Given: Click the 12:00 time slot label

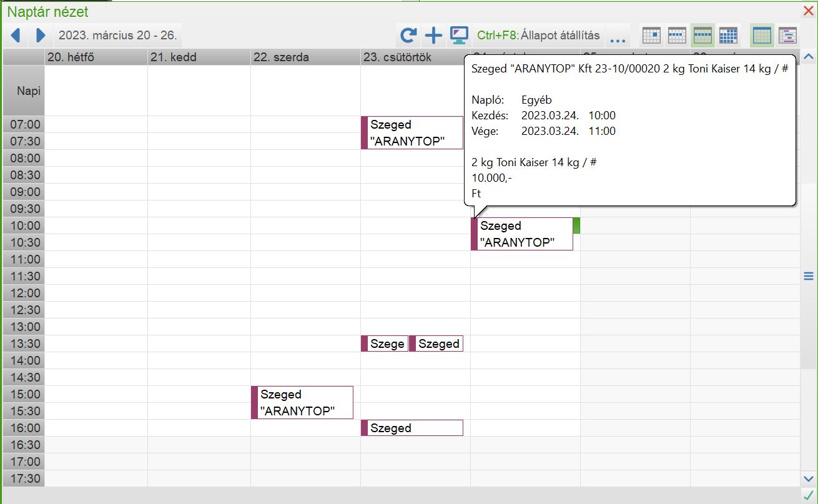Looking at the screenshot, I should tap(24, 293).
